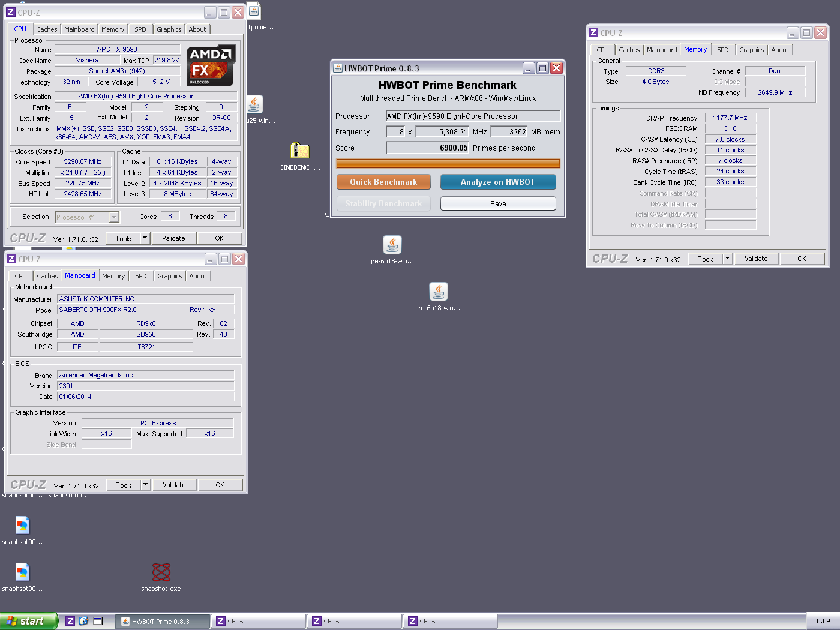Click the Southbridge value SB950
Viewport: 840px width, 630px height.
point(146,334)
